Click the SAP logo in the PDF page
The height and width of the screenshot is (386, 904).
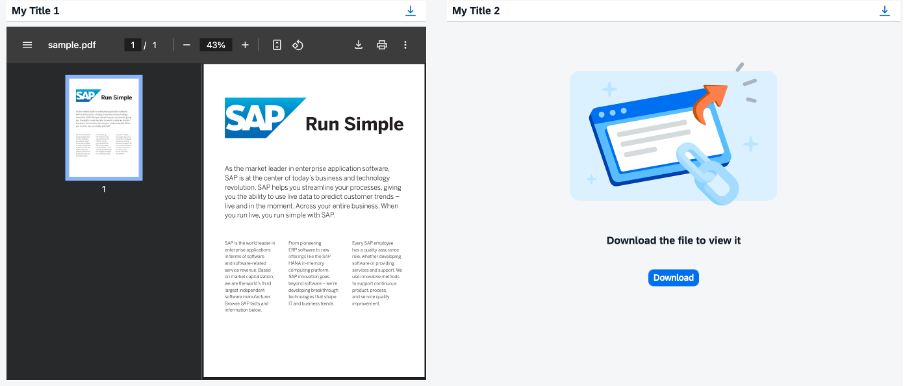265,118
